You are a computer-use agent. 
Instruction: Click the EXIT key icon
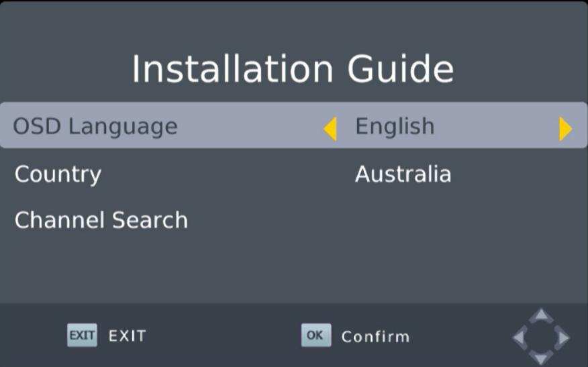82,335
